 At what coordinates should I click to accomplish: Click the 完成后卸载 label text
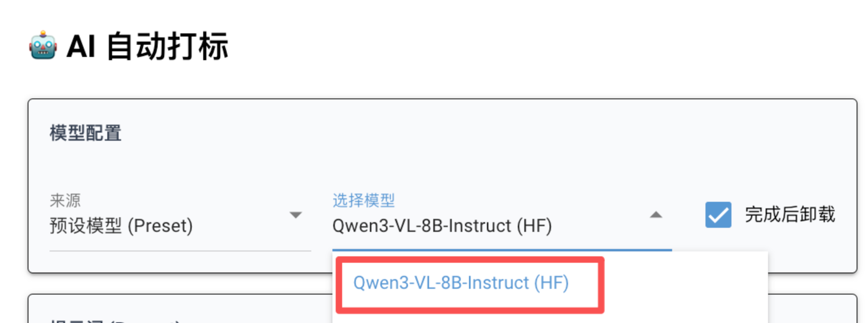790,214
